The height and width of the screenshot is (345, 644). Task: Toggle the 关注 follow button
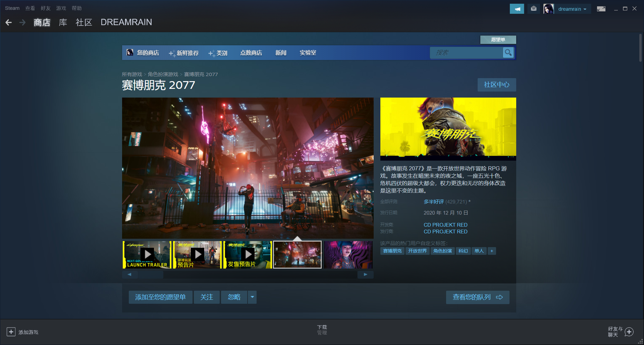point(207,297)
